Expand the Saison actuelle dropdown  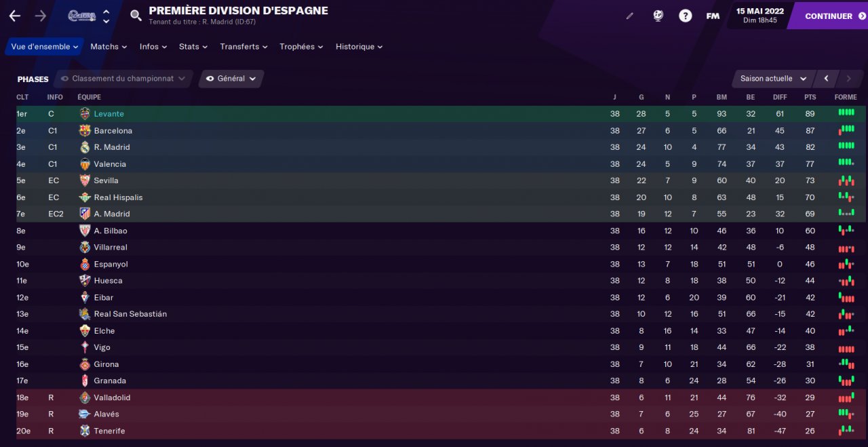773,79
